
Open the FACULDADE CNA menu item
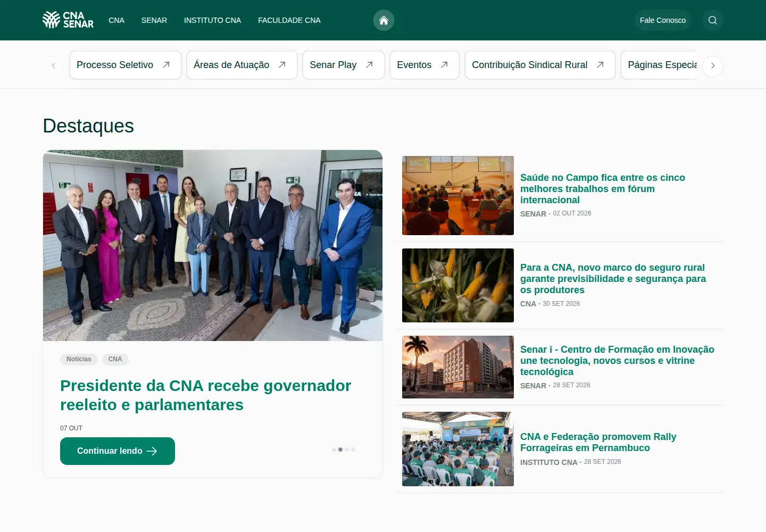289,20
